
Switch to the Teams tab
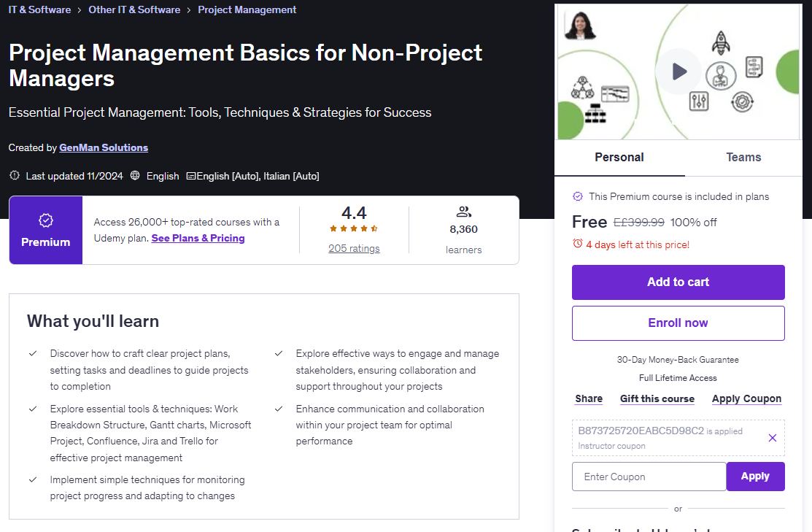click(743, 158)
